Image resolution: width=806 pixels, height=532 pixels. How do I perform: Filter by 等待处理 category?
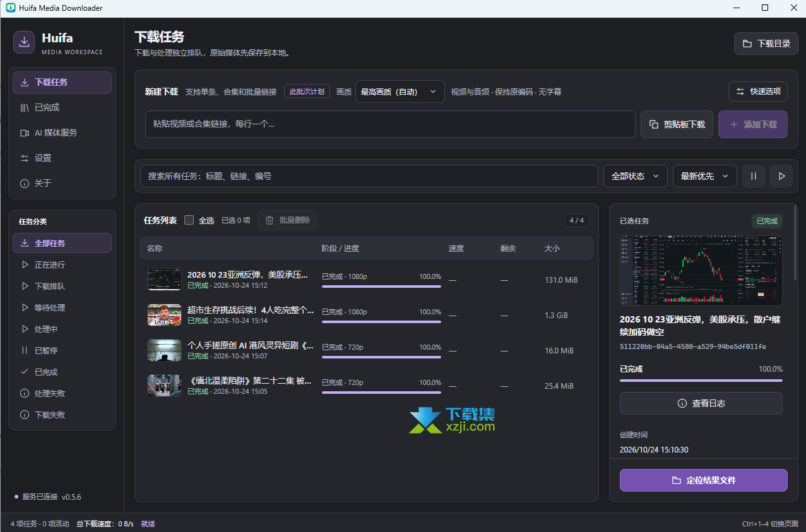click(x=62, y=308)
